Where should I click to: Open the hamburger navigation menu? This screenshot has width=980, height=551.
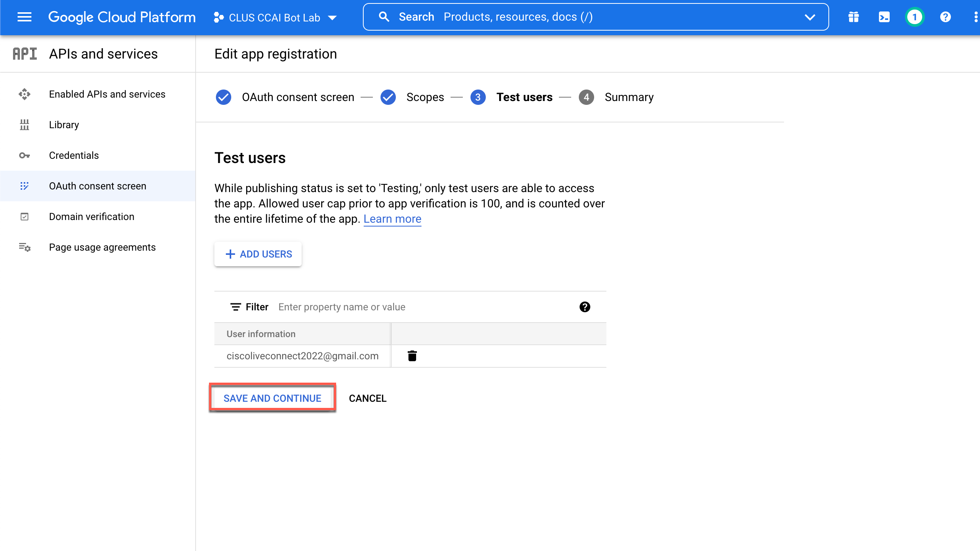[24, 17]
